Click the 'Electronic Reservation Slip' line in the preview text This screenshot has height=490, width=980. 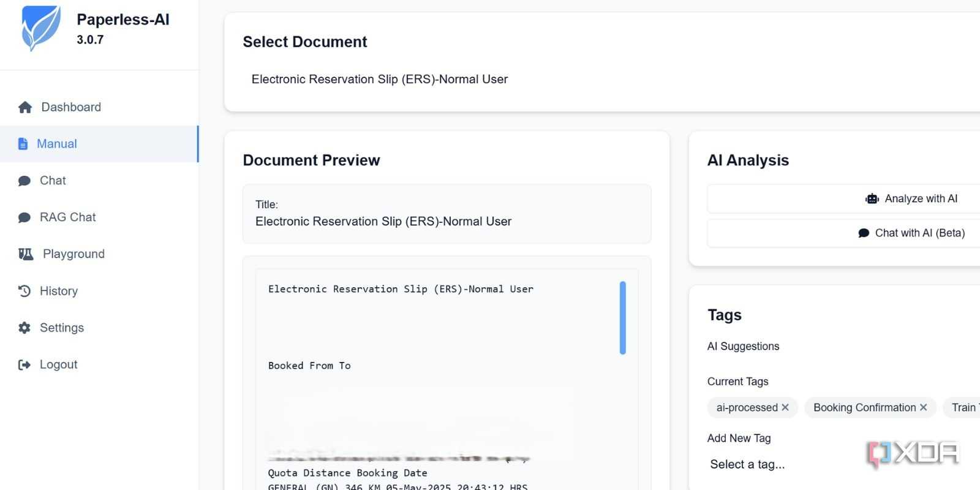point(401,289)
